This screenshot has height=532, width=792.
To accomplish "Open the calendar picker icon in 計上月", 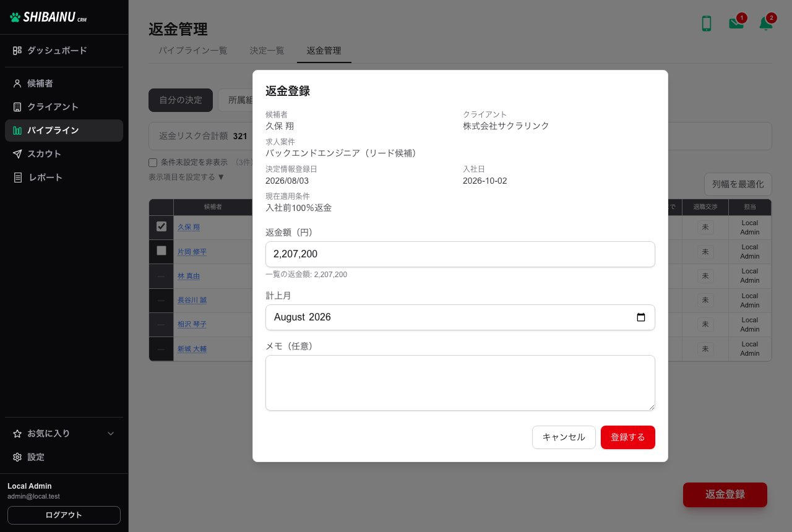I will pos(641,317).
